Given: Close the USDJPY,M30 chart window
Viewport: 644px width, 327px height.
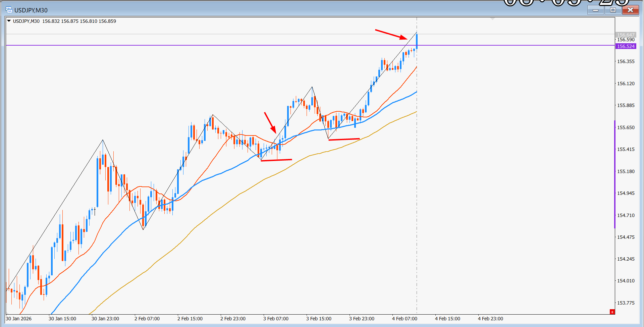Looking at the screenshot, I should [630, 10].
